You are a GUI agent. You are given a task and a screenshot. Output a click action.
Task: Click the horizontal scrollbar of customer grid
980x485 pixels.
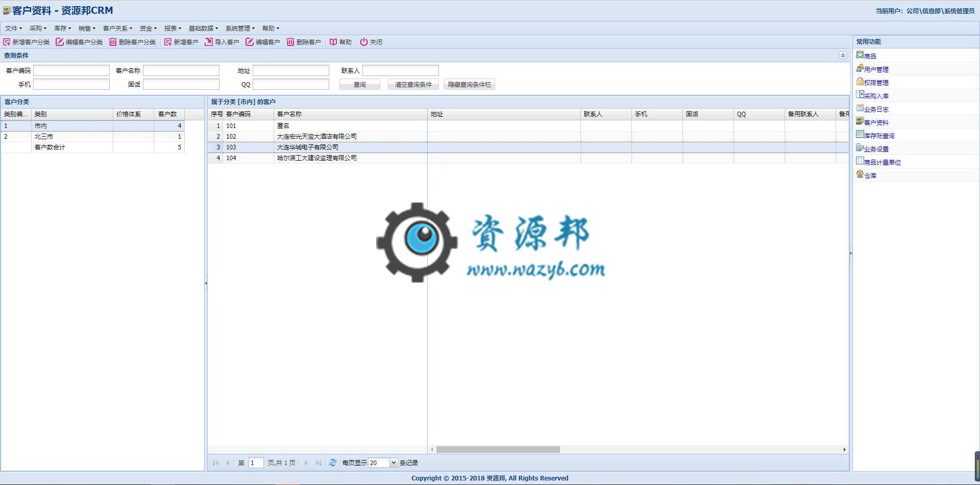pyautogui.click(x=498, y=449)
